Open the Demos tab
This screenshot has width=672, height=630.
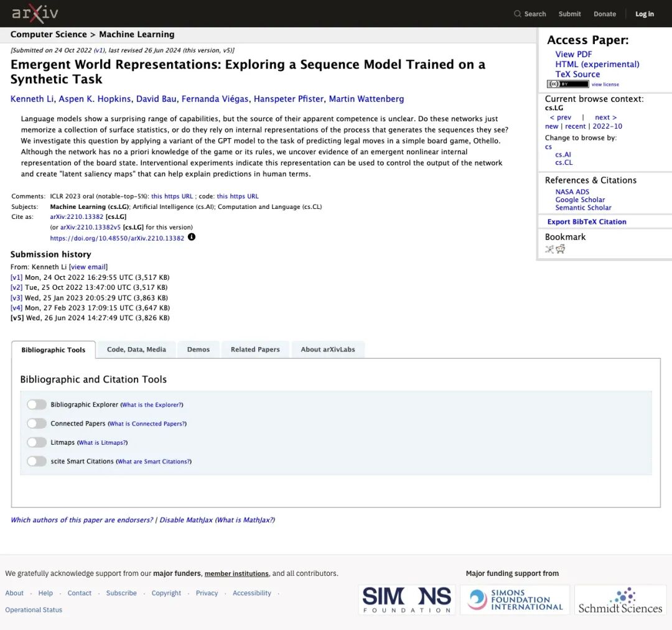click(198, 350)
